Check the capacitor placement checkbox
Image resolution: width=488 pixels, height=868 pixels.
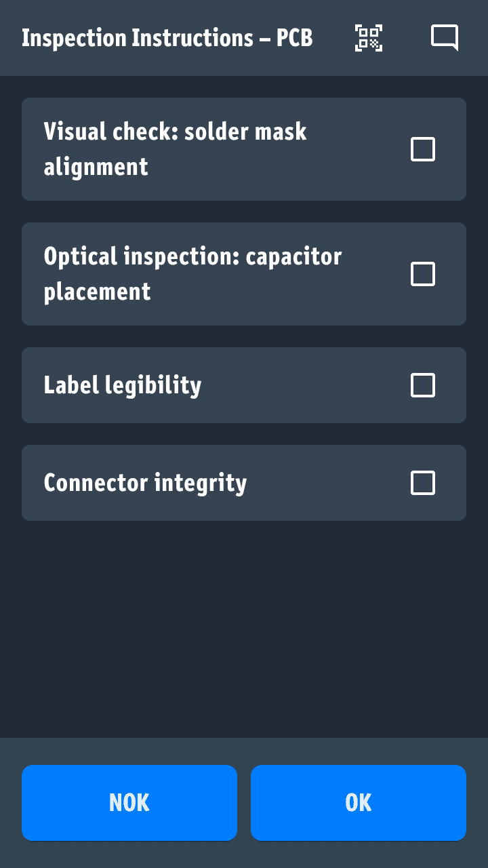[x=422, y=274]
